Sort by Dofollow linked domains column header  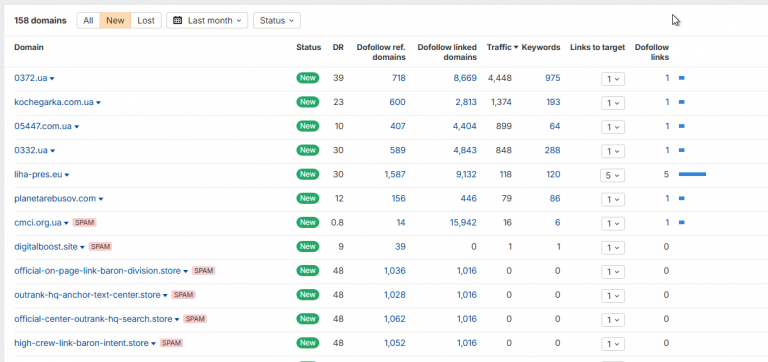tap(447, 52)
